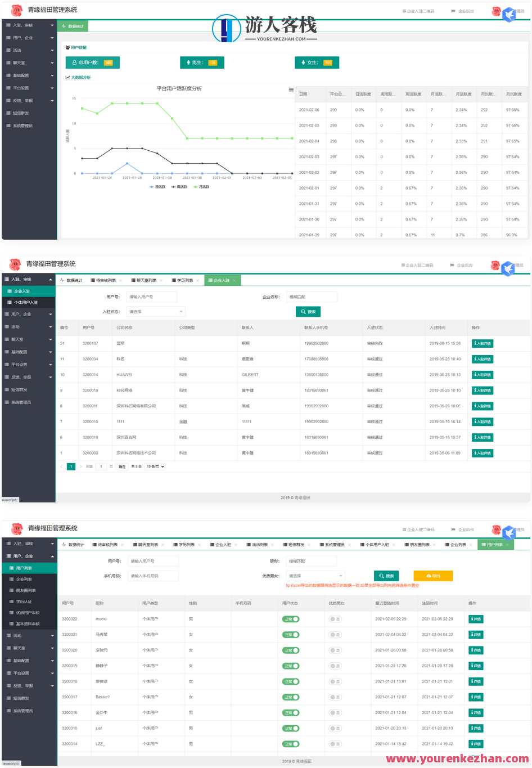The width and height of the screenshot is (532, 768).
Task: Open the 优质男女 filter dropdown
Action: coord(315,576)
